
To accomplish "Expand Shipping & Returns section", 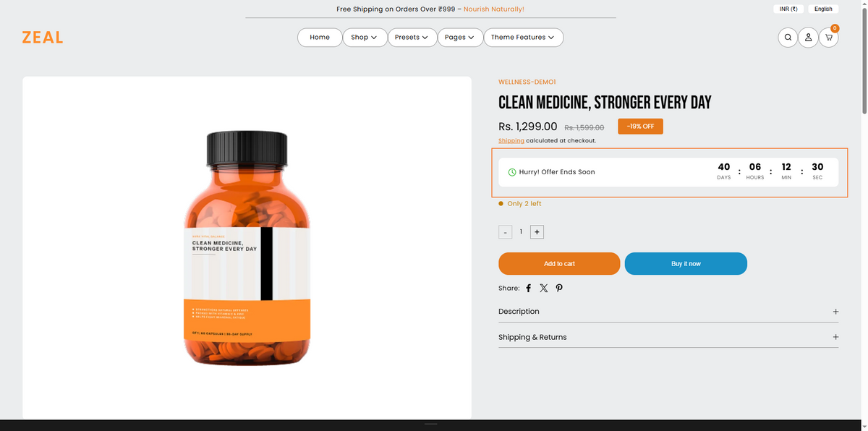I will click(669, 337).
